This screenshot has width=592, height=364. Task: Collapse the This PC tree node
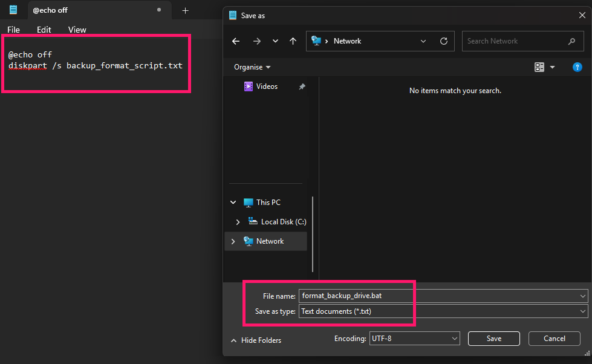(233, 203)
